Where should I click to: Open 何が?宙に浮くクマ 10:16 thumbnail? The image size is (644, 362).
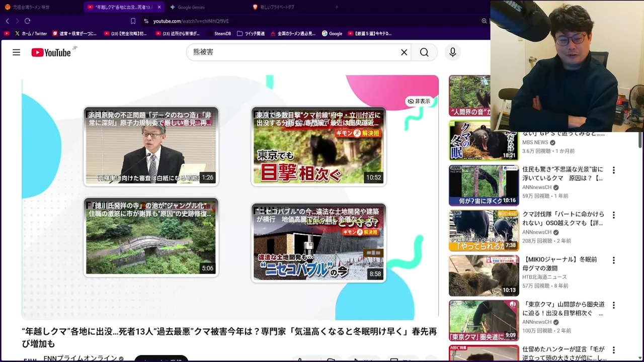coord(484,186)
